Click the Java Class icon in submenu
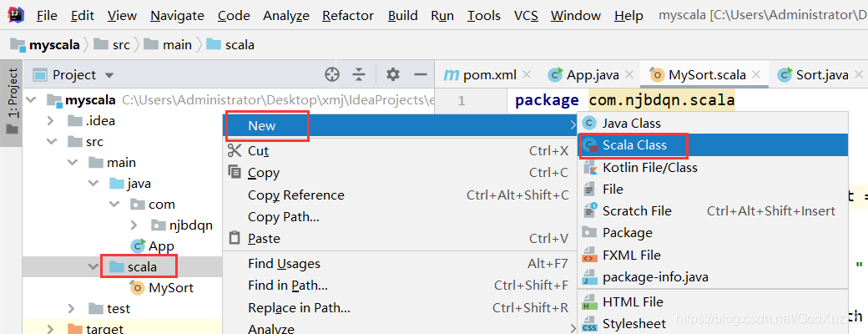Image resolution: width=868 pixels, height=334 pixels. pos(590,123)
